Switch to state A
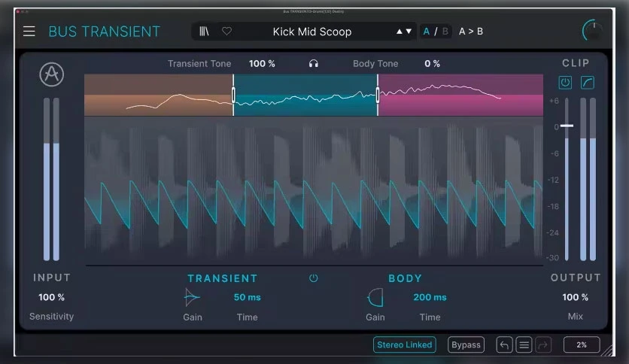This screenshot has width=629, height=364. 426,32
